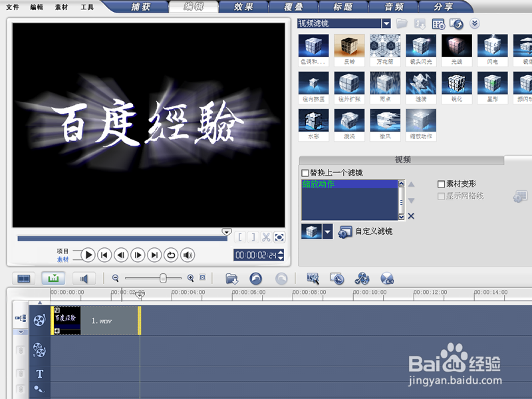This screenshot has width=532, height=399.
Task: Select the 光线 filter thumbnail
Action: [x=457, y=50]
